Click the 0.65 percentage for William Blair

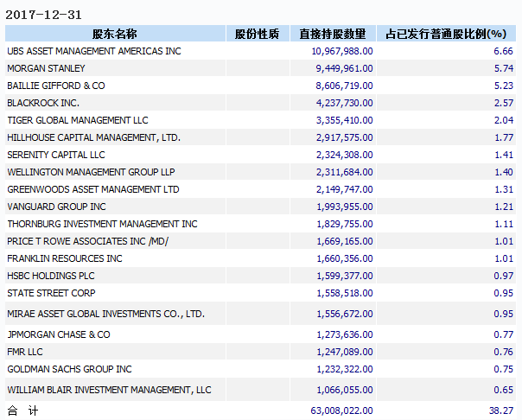[503, 390]
